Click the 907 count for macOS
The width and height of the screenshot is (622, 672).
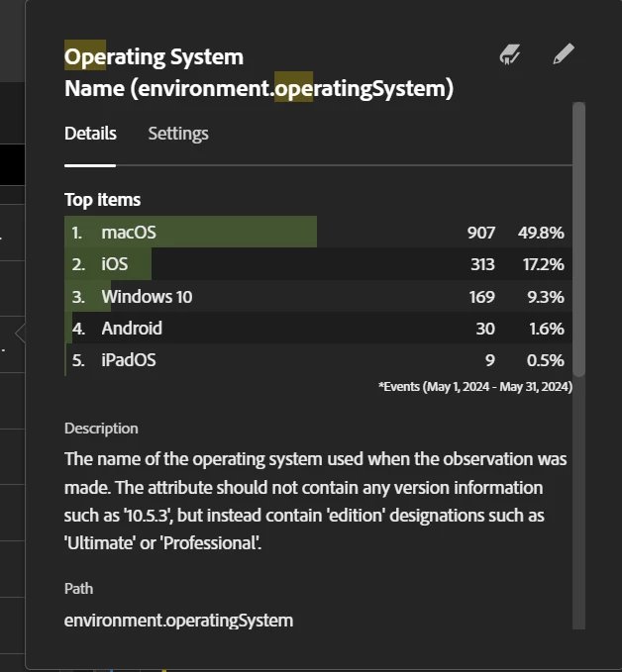point(481,233)
